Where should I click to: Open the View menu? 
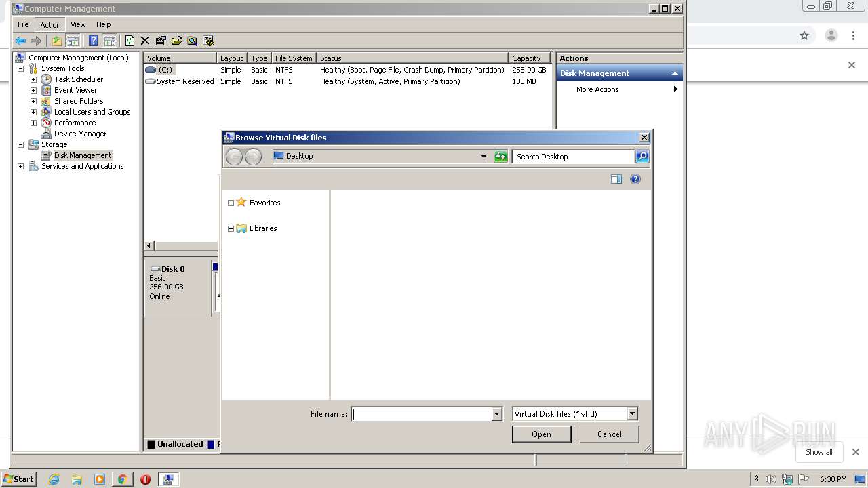(78, 24)
